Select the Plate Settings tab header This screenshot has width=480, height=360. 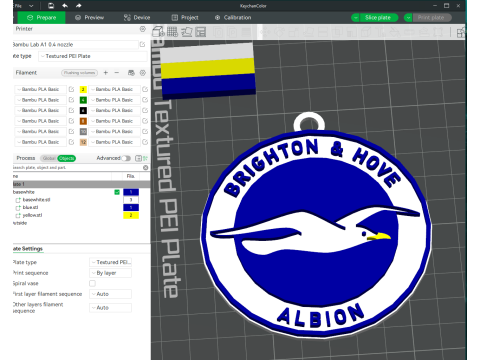click(x=28, y=249)
